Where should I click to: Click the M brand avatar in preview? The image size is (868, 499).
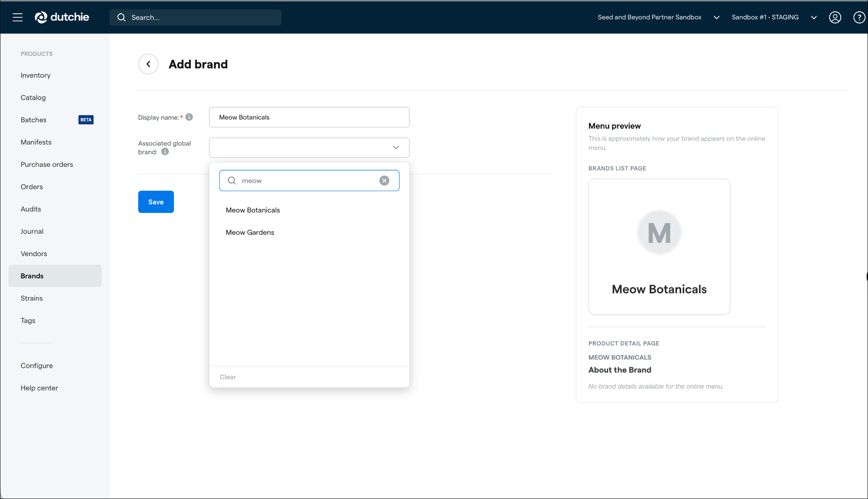point(659,233)
